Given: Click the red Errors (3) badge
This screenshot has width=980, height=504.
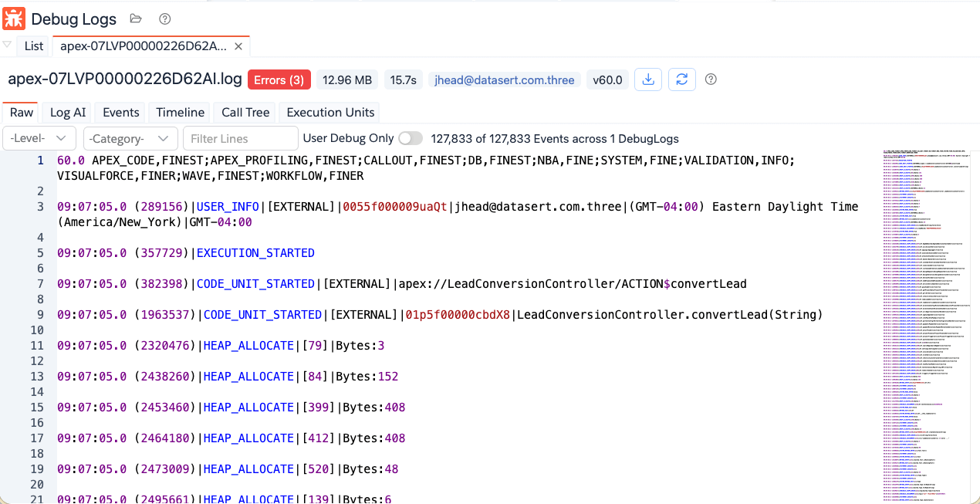Looking at the screenshot, I should (x=279, y=80).
